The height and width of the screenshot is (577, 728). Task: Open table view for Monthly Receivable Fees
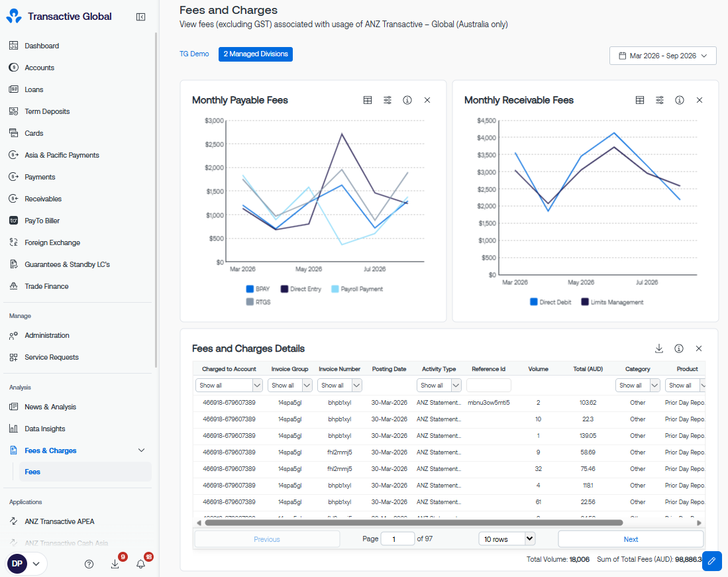coord(640,100)
